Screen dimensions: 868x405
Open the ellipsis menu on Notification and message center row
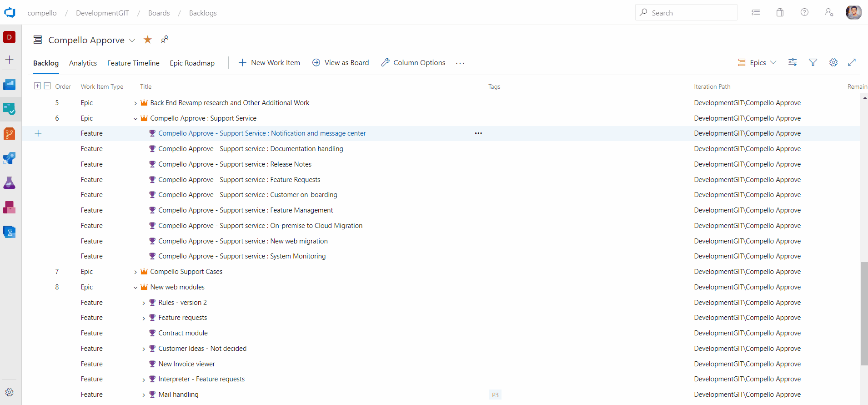478,133
